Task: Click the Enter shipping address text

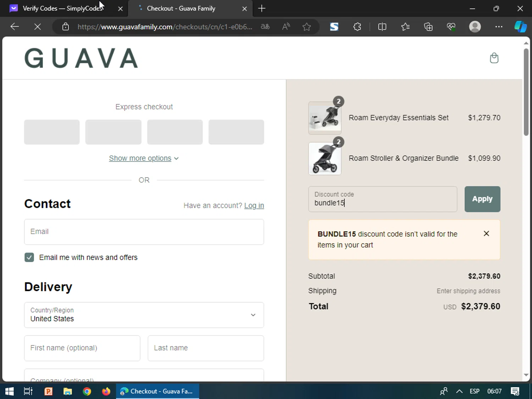Action: click(469, 291)
